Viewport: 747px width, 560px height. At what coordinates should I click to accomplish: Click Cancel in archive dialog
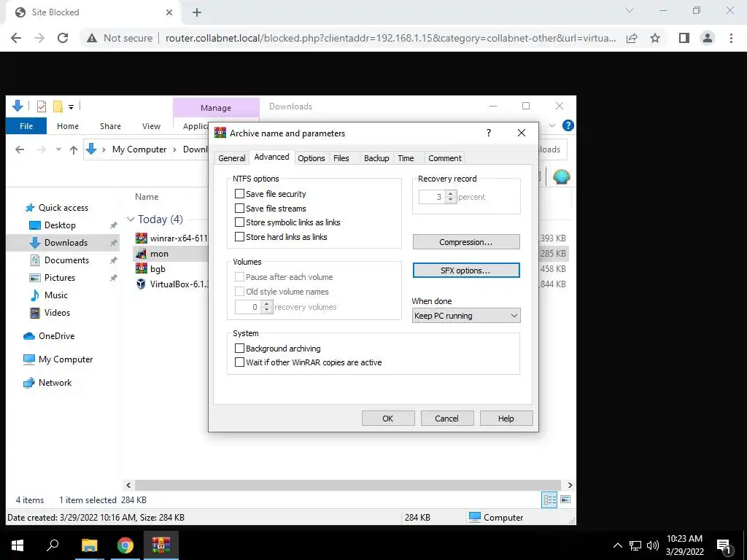[x=446, y=418]
